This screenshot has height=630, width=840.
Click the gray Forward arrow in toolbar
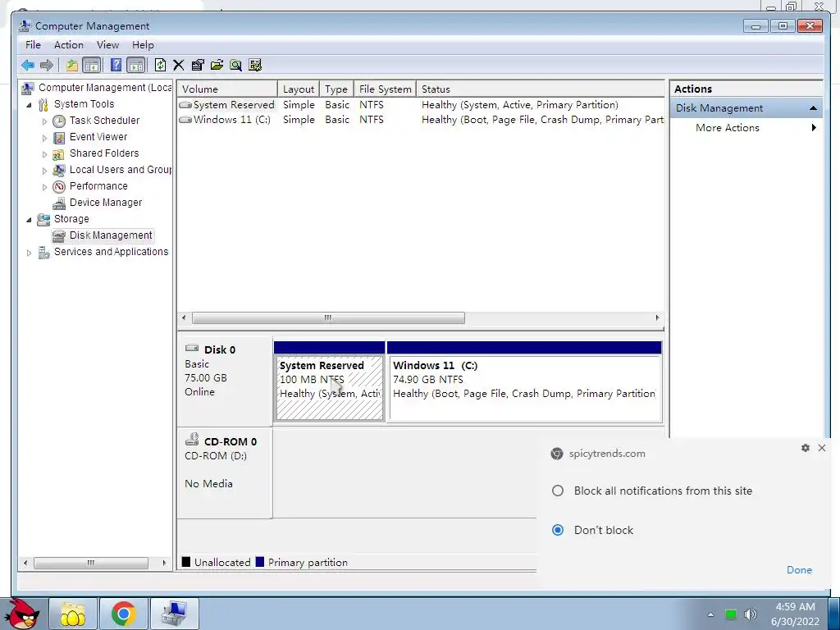point(47,66)
